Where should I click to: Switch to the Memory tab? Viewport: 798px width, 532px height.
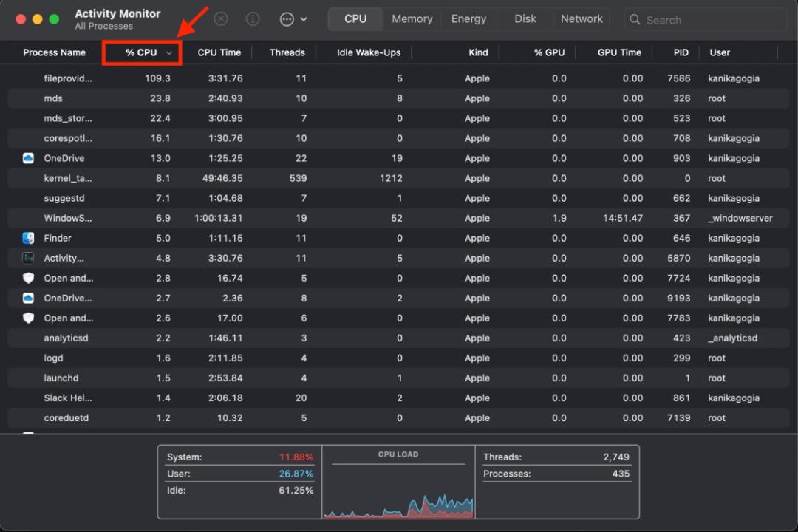tap(412, 18)
